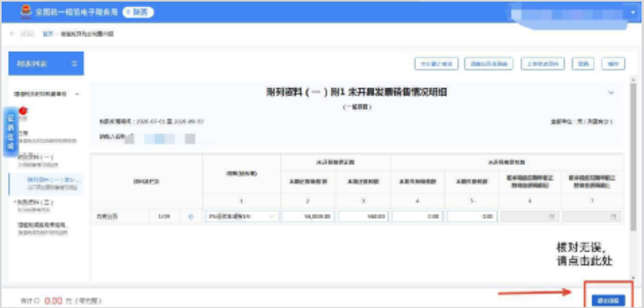Click the greyed-out column 6 field
644x308 pixels.
[x=530, y=217]
